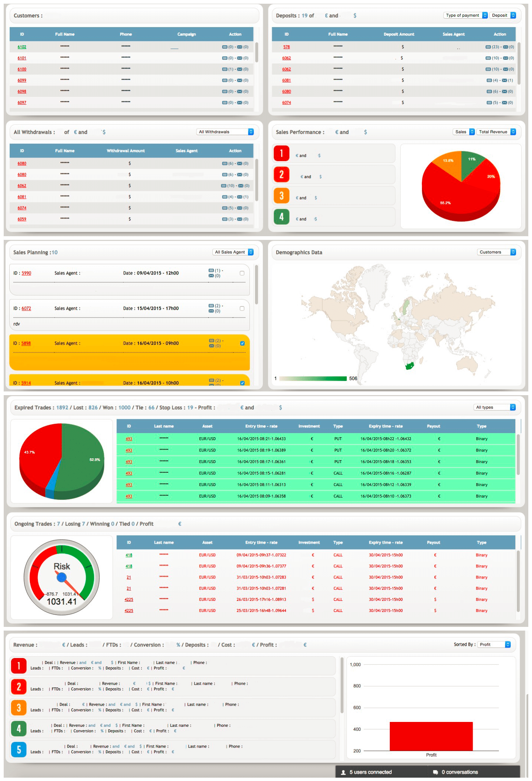532x781 pixels.
Task: Uncheck the box for planning ID 5898
Action: [x=242, y=344]
